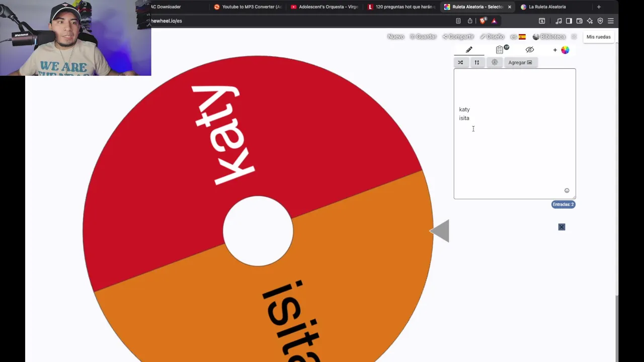Click the 'isita' entry text

tap(464, 118)
